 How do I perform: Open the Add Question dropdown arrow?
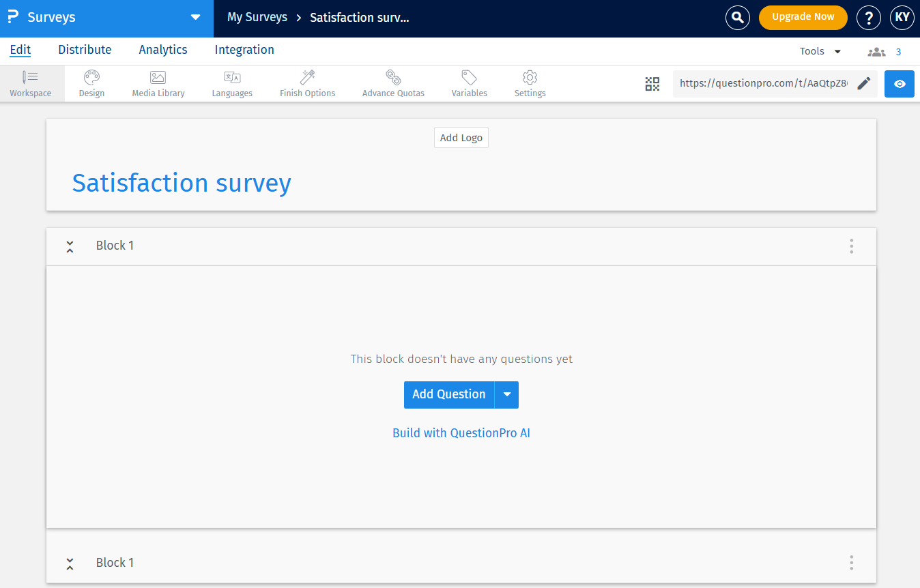click(x=507, y=394)
